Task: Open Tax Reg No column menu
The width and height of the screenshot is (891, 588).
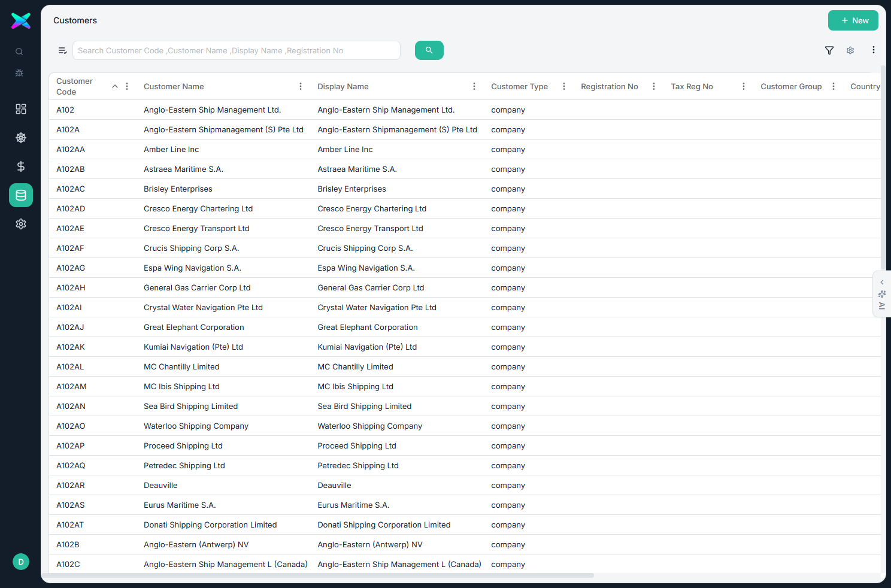Action: [x=744, y=86]
